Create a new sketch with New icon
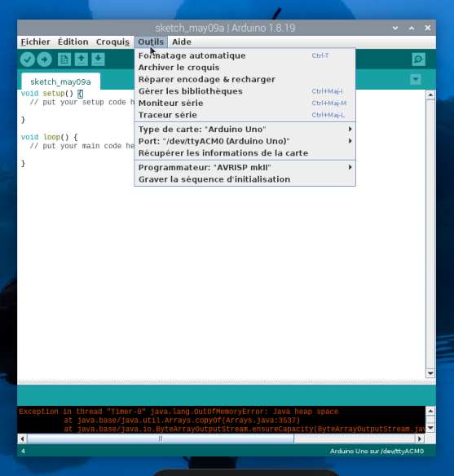 64,59
